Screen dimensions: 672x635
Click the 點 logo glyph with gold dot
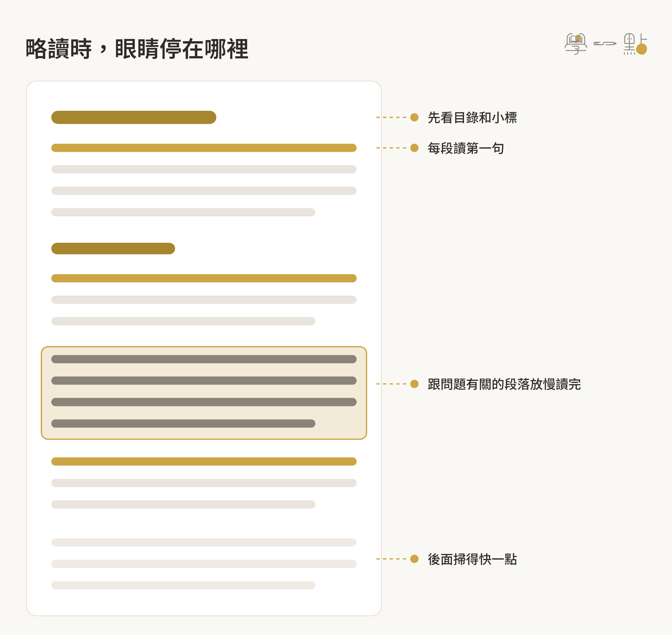pos(635,44)
